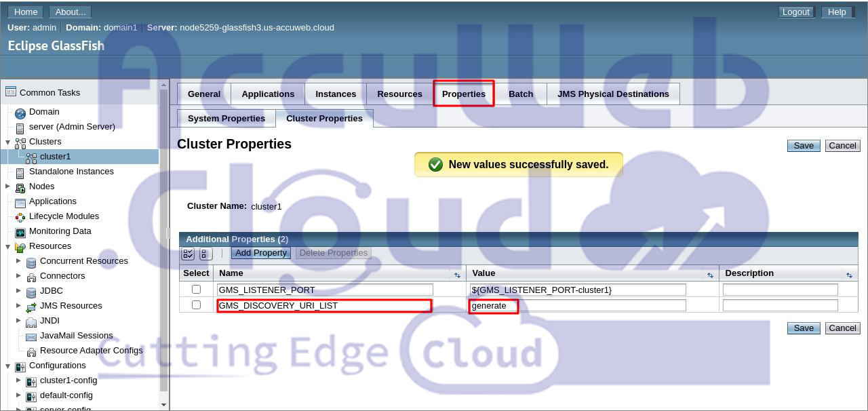Click the Applications tree icon

point(20,202)
